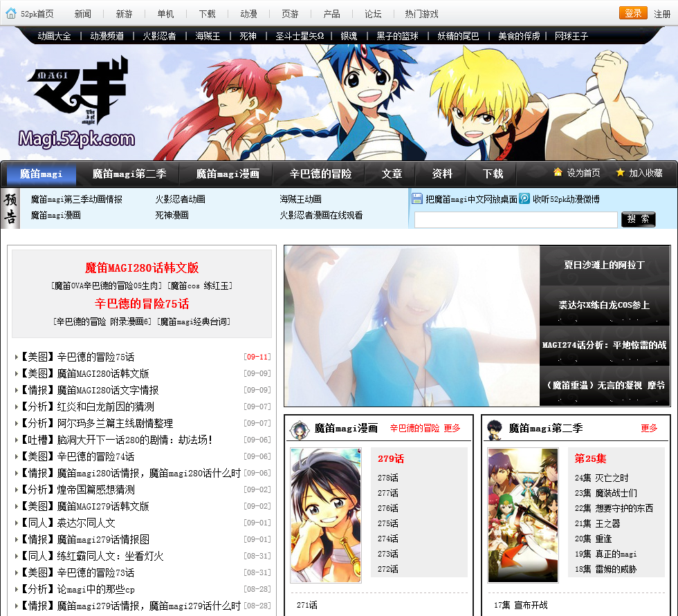
Task: Click the 设为首页 house icon
Action: (x=558, y=172)
